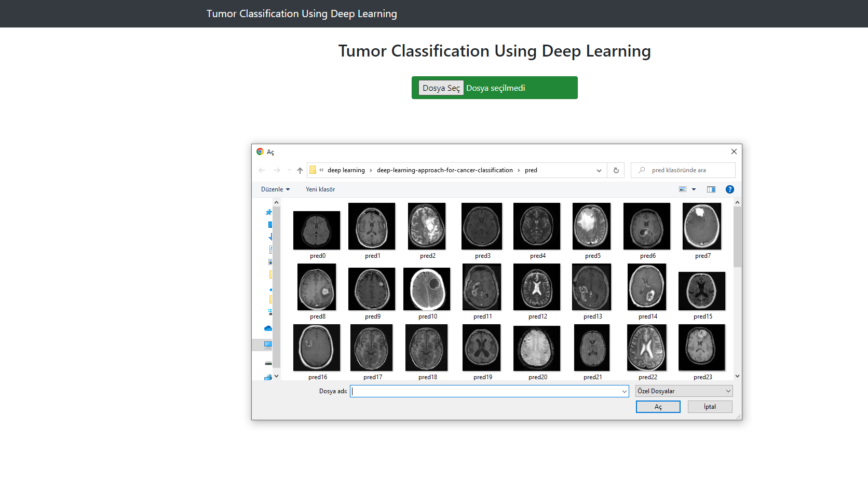Navigate up one folder level with the up arrow
Image resolution: width=868 pixels, height=497 pixels.
click(x=300, y=170)
